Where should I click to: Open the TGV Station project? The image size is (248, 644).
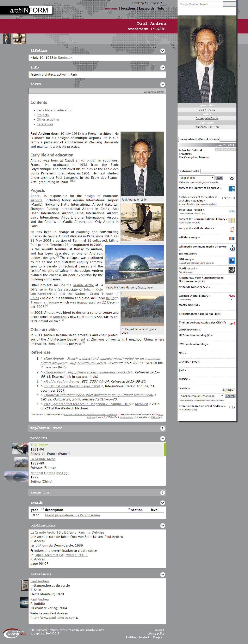(x=39, y=445)
